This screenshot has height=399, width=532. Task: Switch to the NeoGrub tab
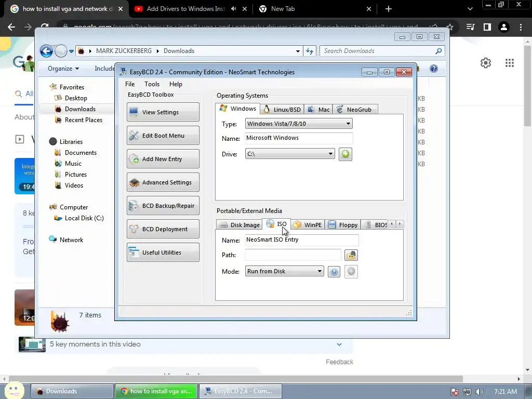(355, 110)
